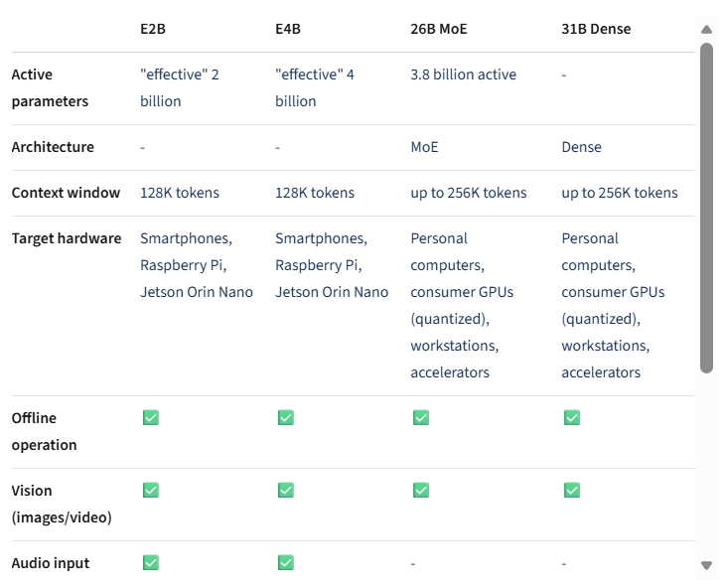Select the 31B Dense column header

[x=596, y=29]
